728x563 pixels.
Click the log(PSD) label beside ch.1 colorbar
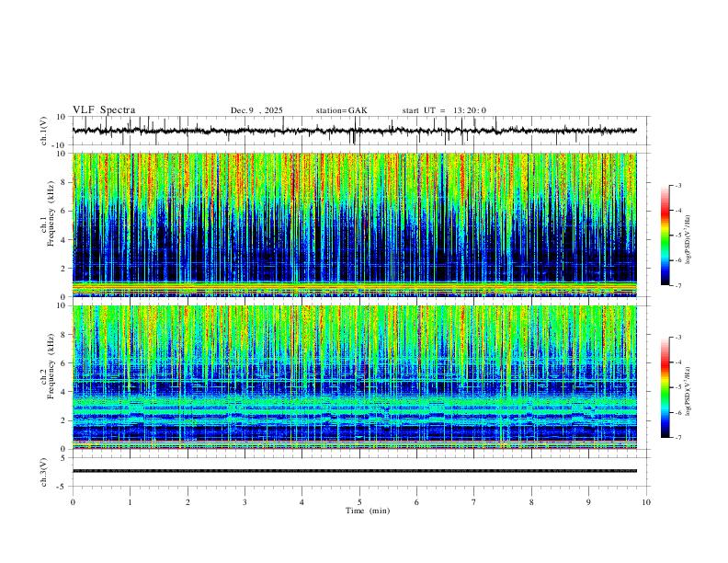[688, 240]
